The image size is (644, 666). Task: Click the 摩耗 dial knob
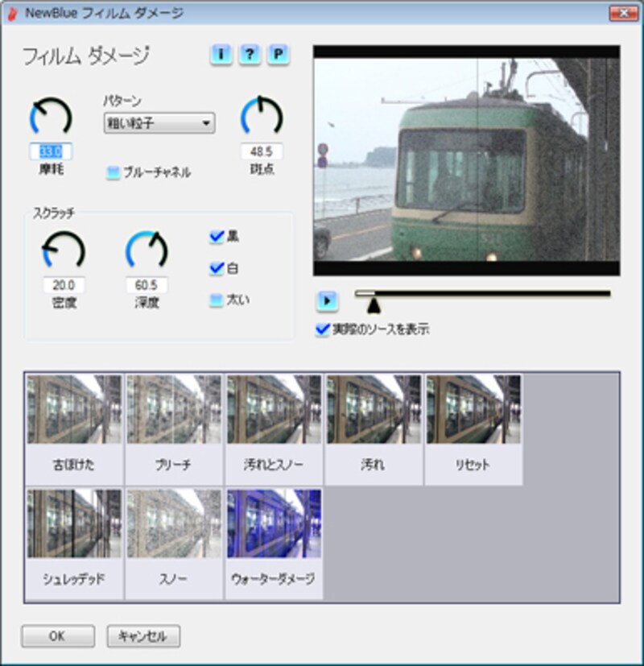51,117
